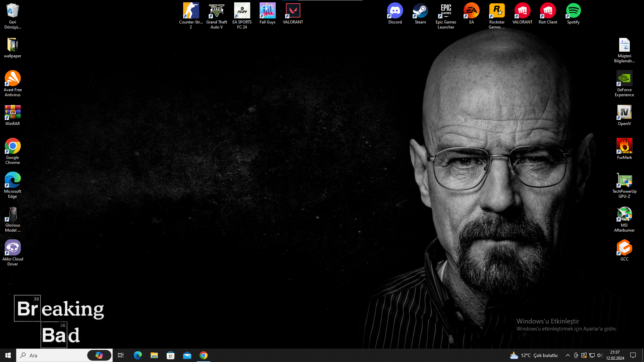Launch GeForce Experience shortcut
The width and height of the screenshot is (644, 362).
click(624, 83)
